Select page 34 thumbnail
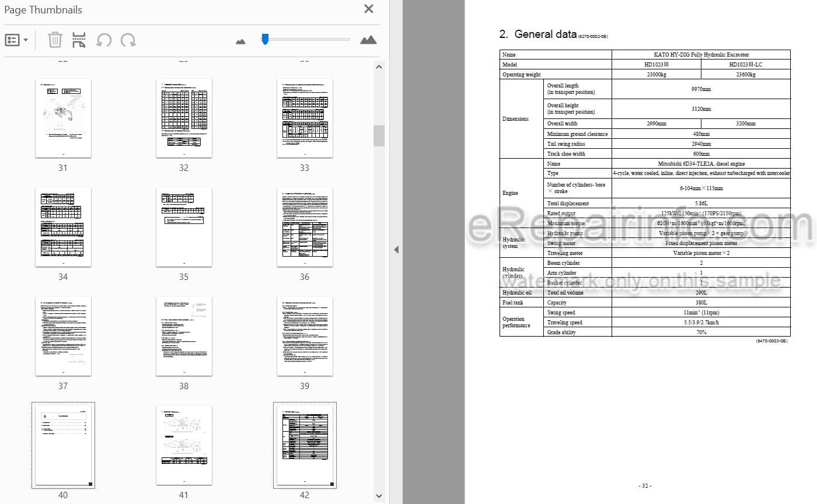Image resolution: width=817 pixels, height=504 pixels. coord(63,228)
